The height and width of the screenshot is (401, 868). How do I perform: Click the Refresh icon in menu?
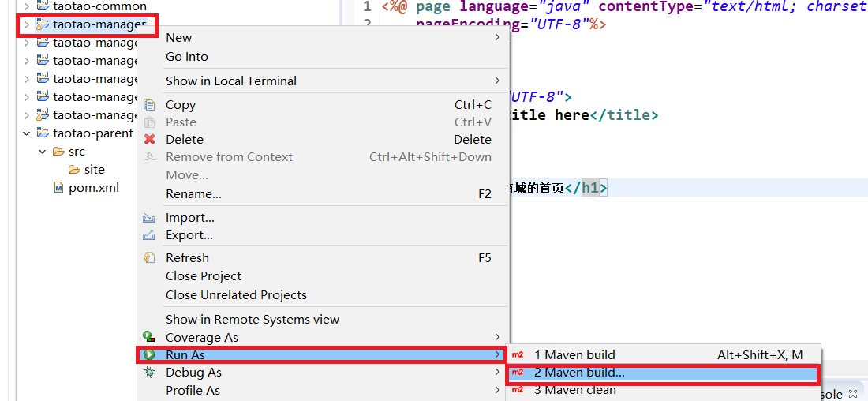point(149,258)
